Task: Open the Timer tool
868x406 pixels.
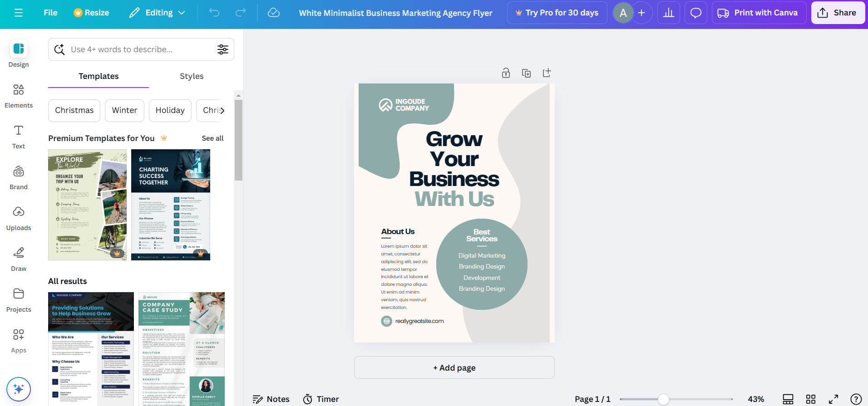Action: (x=321, y=399)
